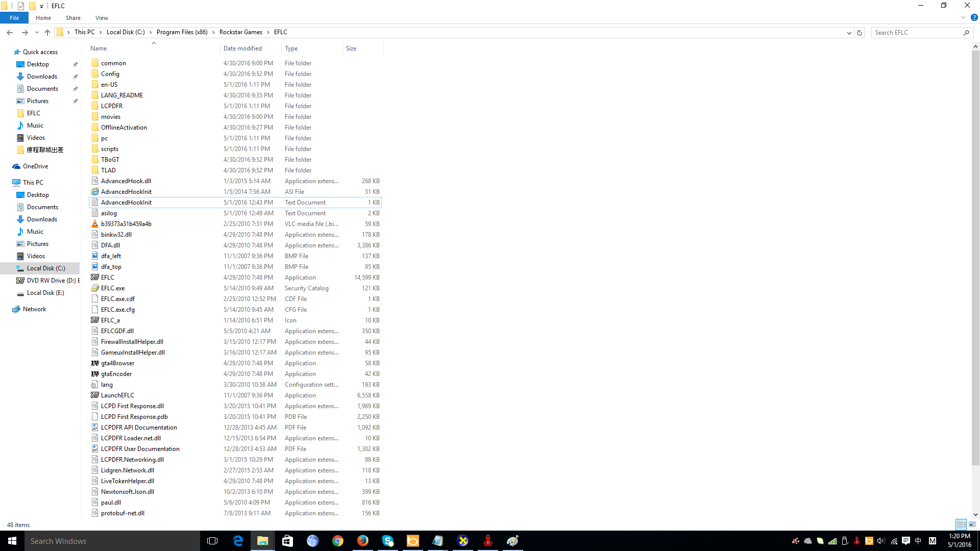The width and height of the screenshot is (980, 551).
Task: Select the gta4Browser application file
Action: click(x=117, y=363)
